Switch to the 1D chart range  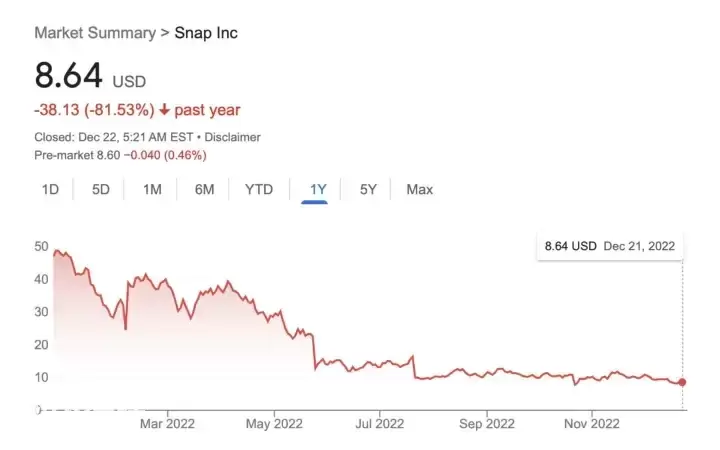pos(50,189)
